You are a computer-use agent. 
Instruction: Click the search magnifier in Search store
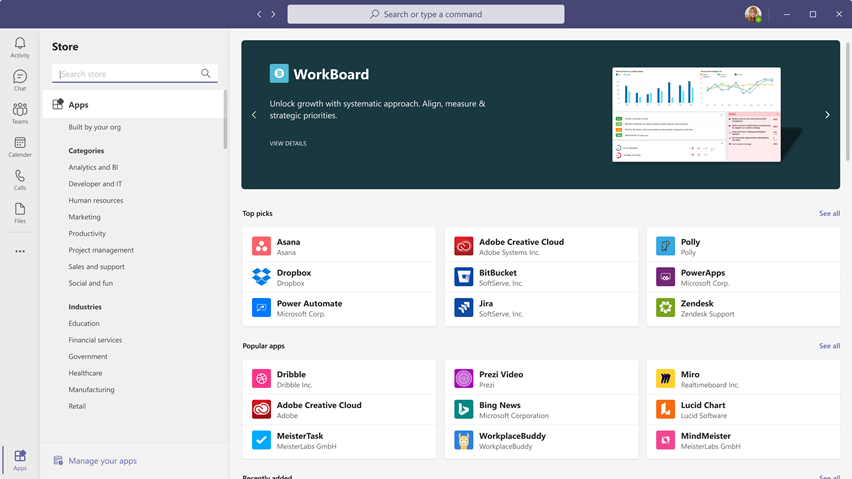tap(205, 73)
